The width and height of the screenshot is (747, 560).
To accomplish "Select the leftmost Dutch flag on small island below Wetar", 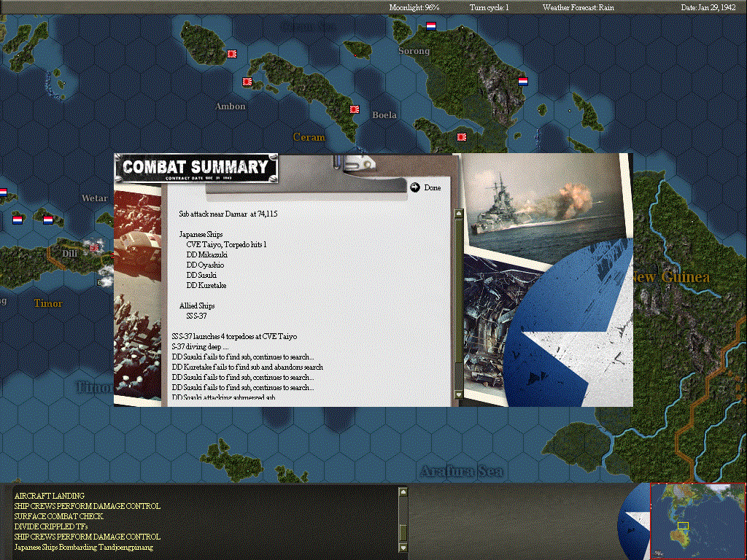I will [18, 220].
